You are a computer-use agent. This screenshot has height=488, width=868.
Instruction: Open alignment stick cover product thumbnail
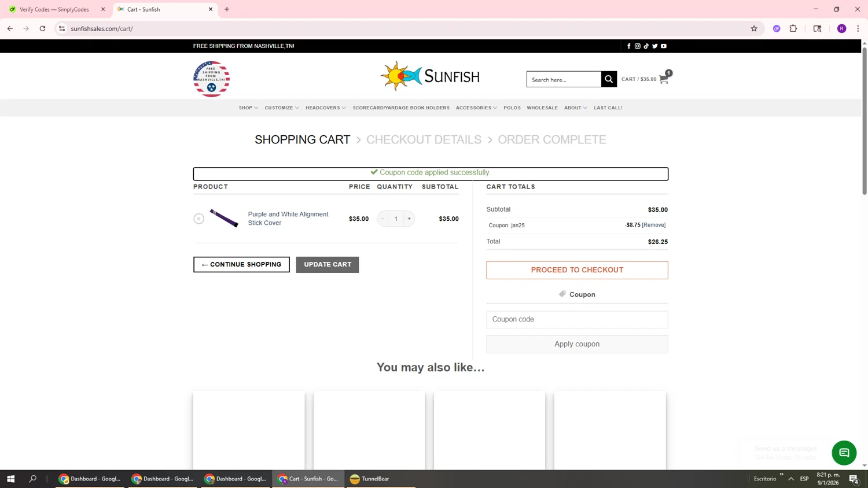pos(224,219)
